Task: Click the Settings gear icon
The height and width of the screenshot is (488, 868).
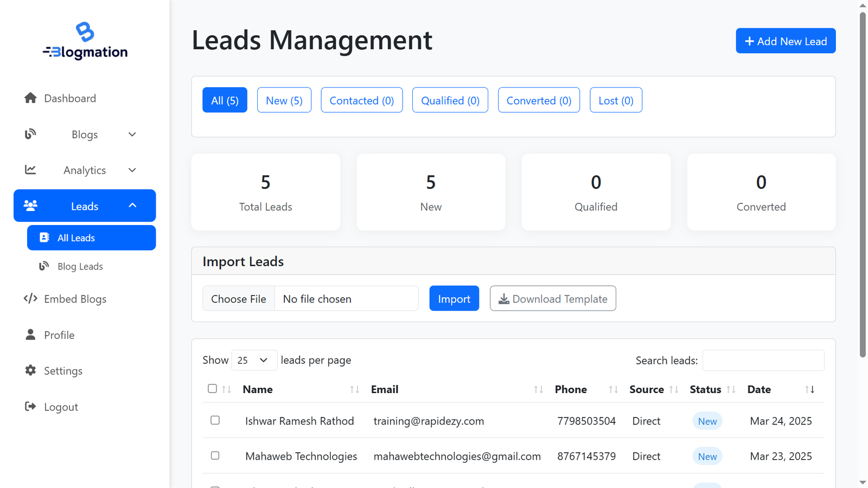Action: (x=30, y=370)
